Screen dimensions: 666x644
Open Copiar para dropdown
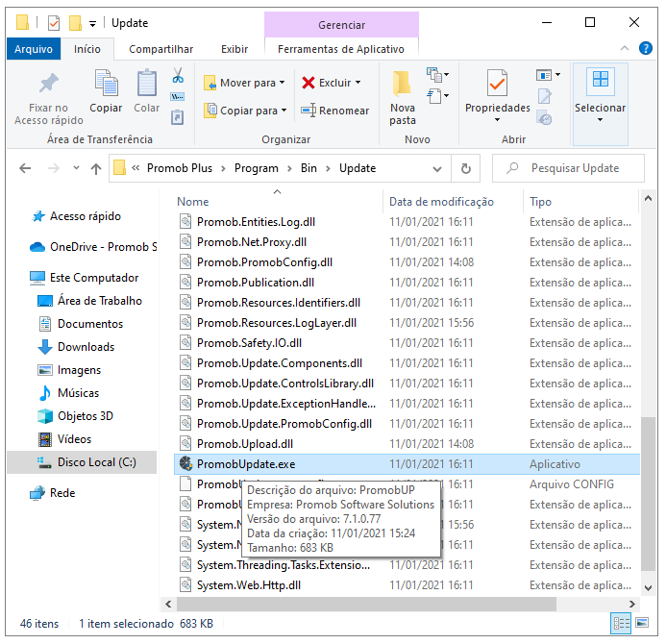(x=245, y=111)
